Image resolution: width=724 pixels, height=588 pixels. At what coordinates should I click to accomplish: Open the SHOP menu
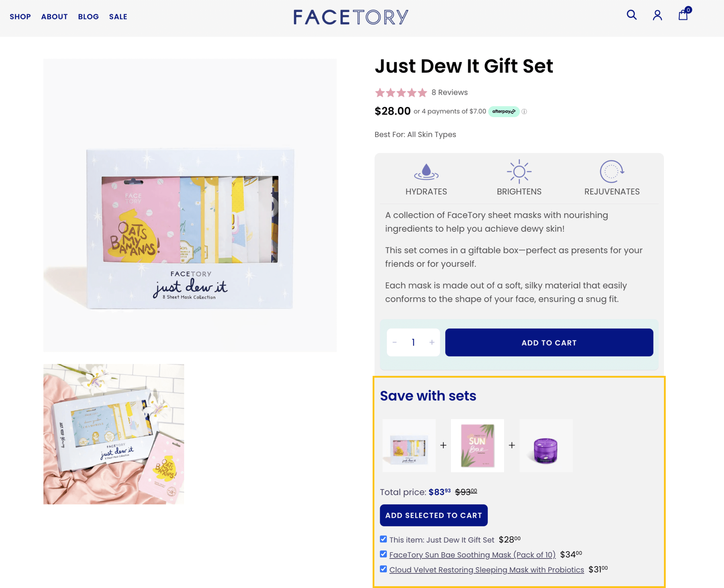click(20, 17)
